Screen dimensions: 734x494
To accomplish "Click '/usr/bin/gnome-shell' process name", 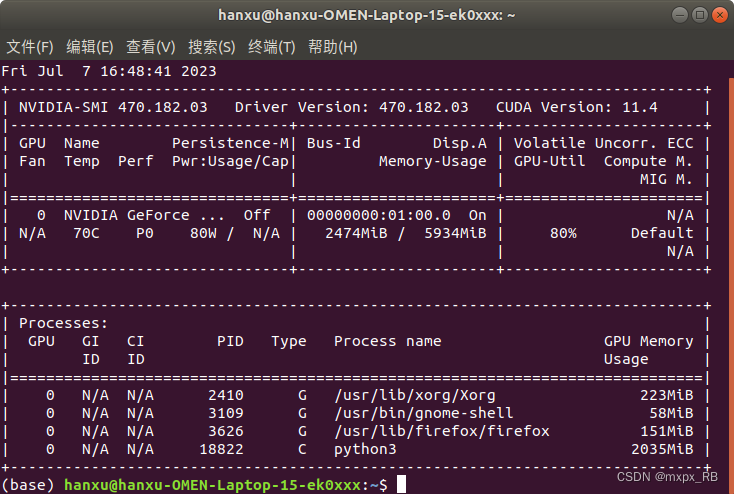I will point(424,413).
